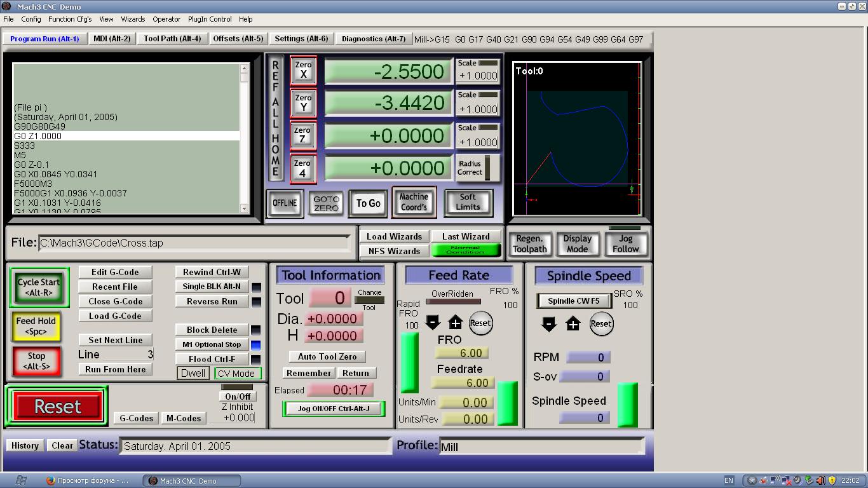Click the Tool number field

pos(330,298)
